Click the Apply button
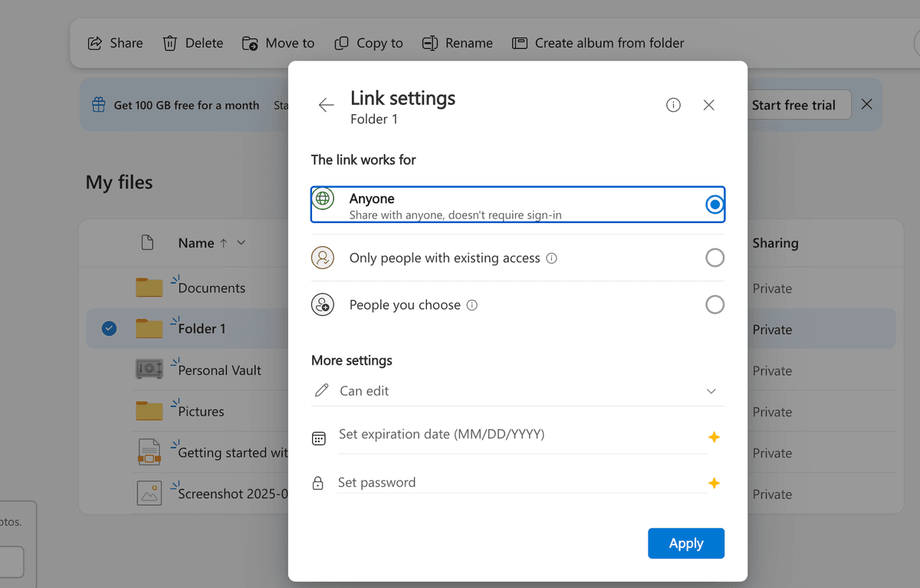The width and height of the screenshot is (920, 588). [685, 543]
